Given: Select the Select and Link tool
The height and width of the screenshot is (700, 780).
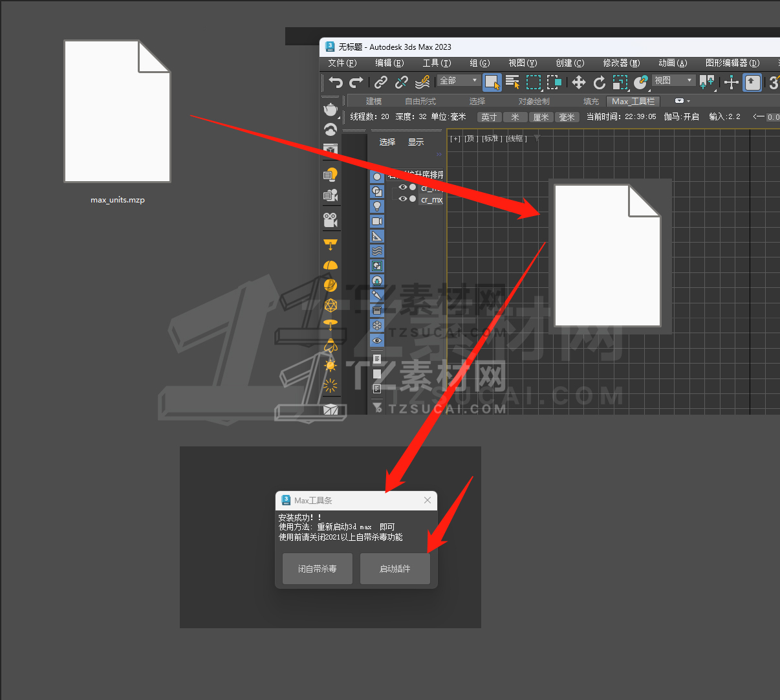Looking at the screenshot, I should 381,82.
